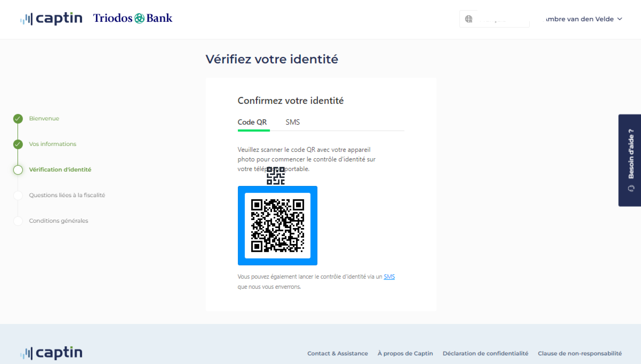Viewport: 641px width, 364px height.
Task: Open the language dropdown field
Action: coord(495,19)
